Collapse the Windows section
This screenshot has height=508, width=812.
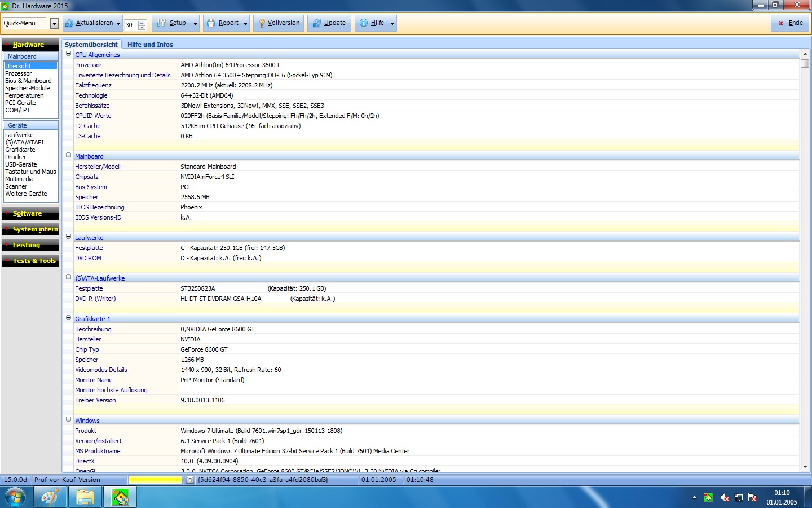pyautogui.click(x=69, y=419)
